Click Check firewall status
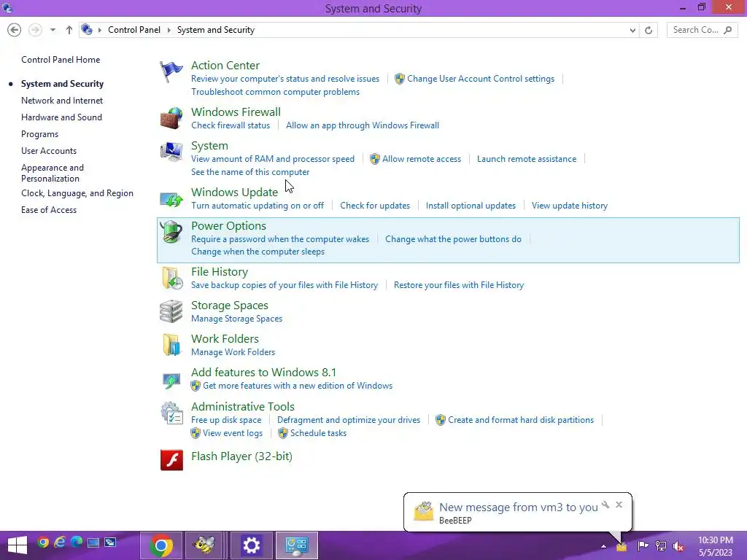The image size is (747, 560). click(231, 125)
